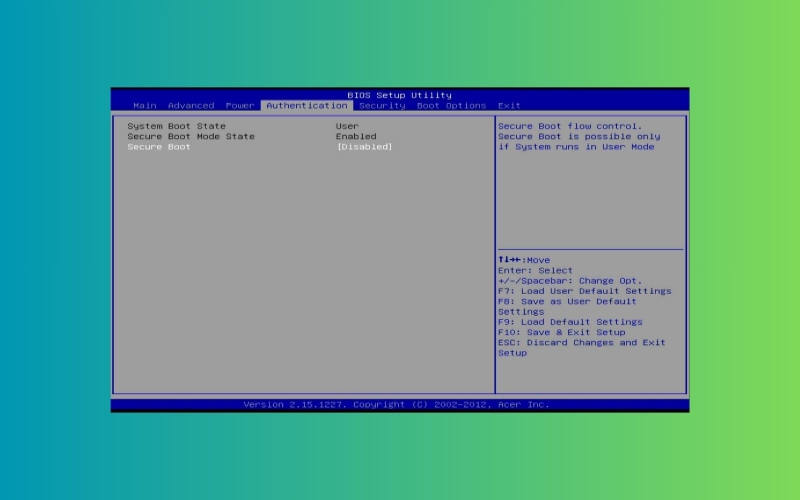The image size is (800, 500).
Task: Click the Version 2.15.1227 copyright footer
Action: click(396, 405)
